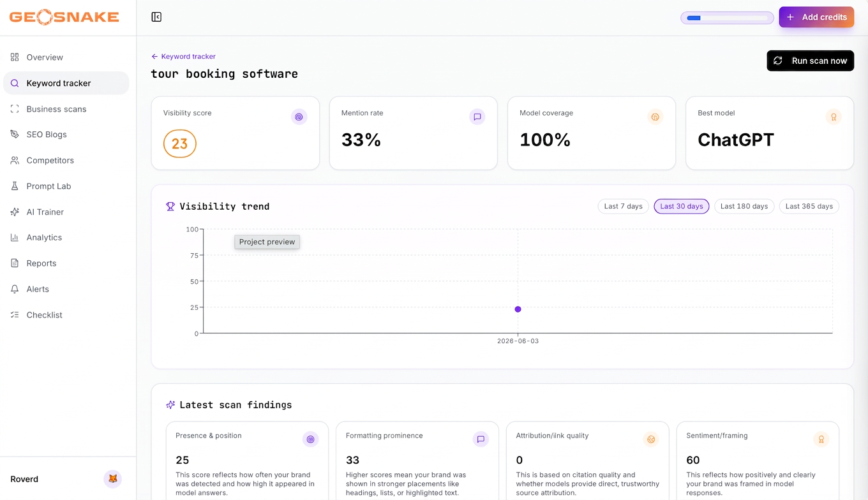Open the Analytics page
Viewport: 868px width, 500px height.
(x=66, y=237)
